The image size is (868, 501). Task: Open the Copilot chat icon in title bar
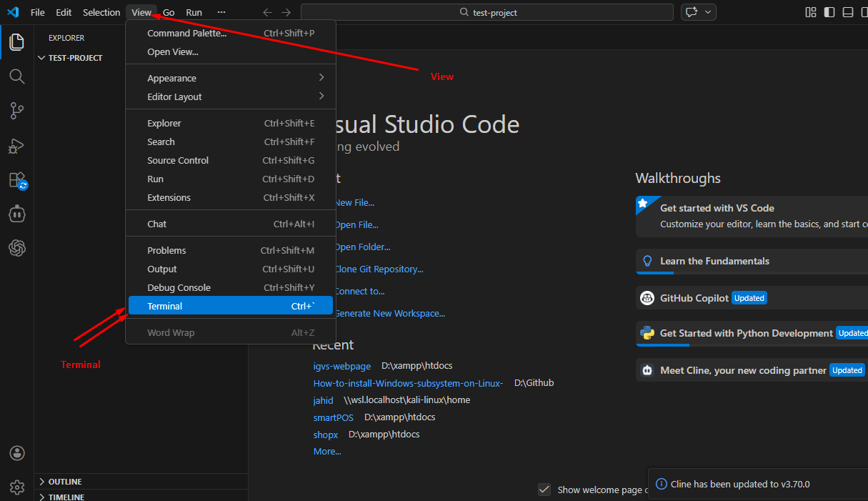click(x=691, y=12)
